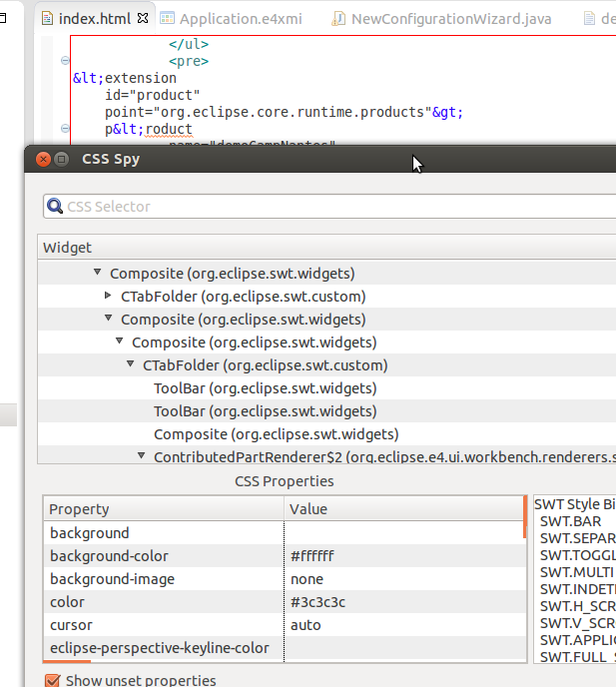616x687 pixels.
Task: Select the SWT.H_SCR… style bit entry
Action: [x=577, y=606]
